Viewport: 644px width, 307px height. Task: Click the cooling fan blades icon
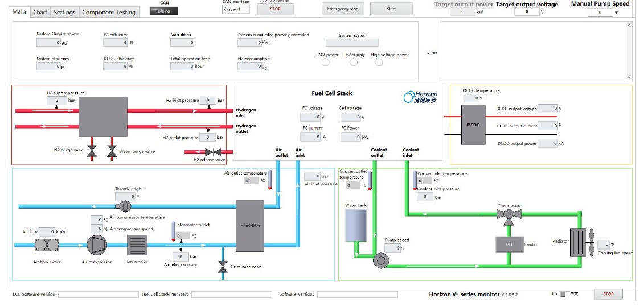[x=592, y=242]
